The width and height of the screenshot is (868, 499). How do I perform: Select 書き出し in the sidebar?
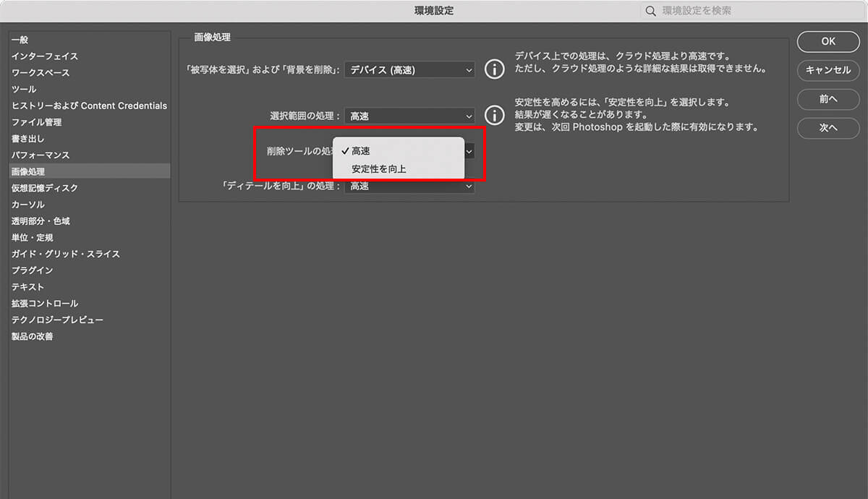pos(90,139)
